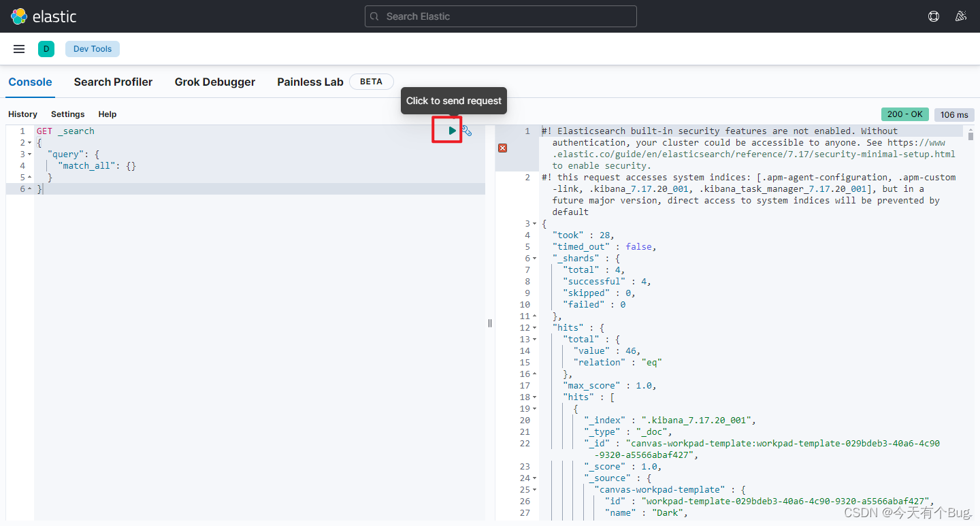
Task: Open the History menu in the console
Action: [x=22, y=114]
